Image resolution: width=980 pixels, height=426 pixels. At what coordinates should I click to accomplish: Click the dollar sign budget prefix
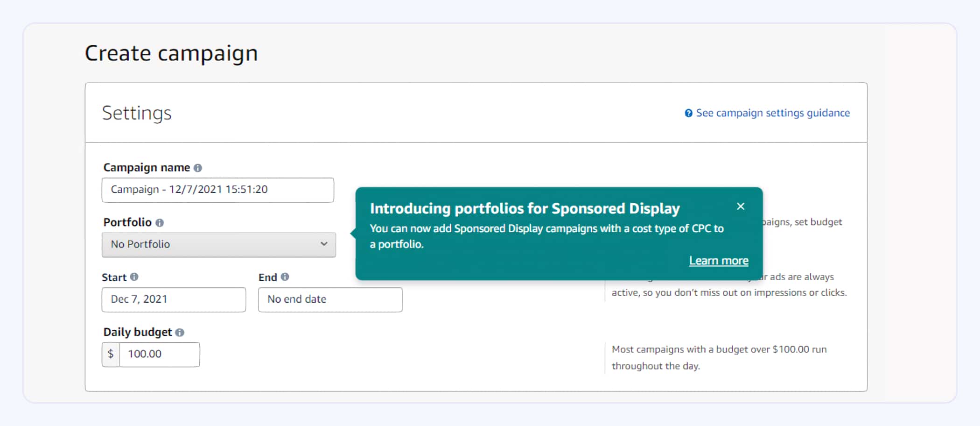coord(111,355)
